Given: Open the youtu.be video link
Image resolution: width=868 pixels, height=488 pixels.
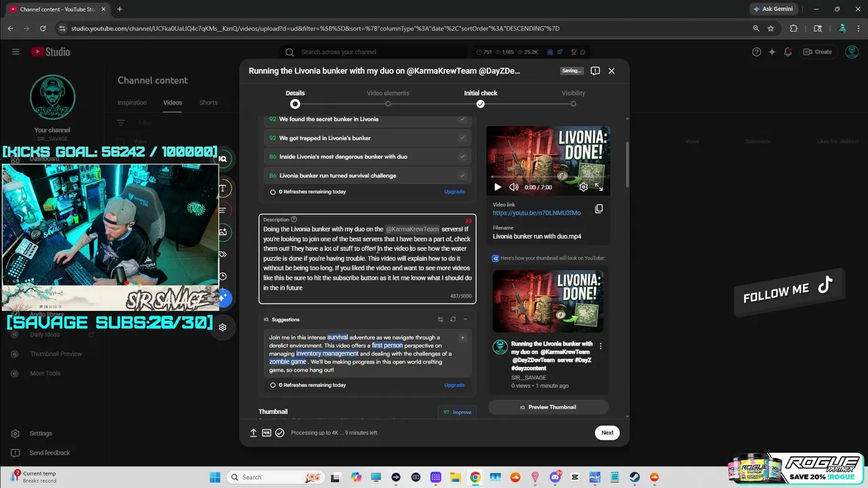Looking at the screenshot, I should click(536, 213).
